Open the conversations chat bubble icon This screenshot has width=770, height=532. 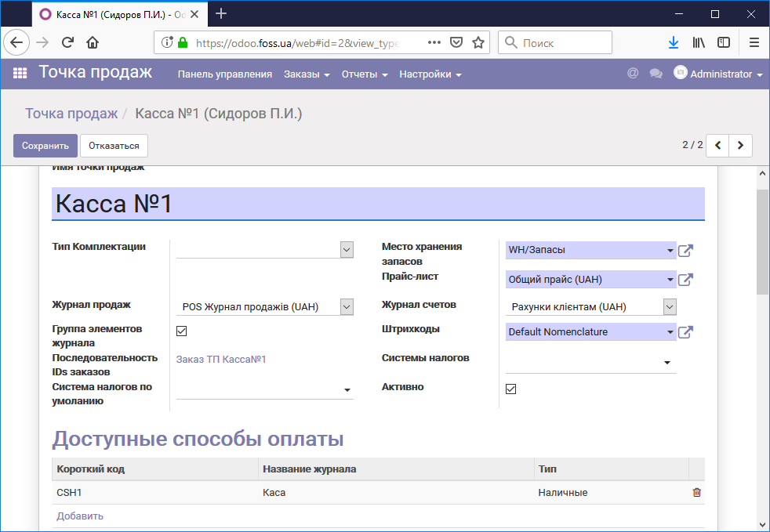pyautogui.click(x=656, y=74)
